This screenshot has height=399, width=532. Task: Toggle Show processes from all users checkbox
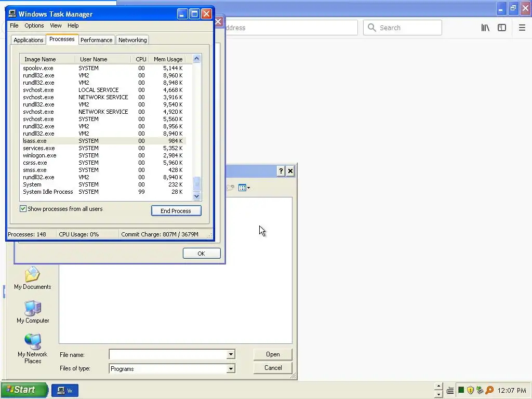23,209
